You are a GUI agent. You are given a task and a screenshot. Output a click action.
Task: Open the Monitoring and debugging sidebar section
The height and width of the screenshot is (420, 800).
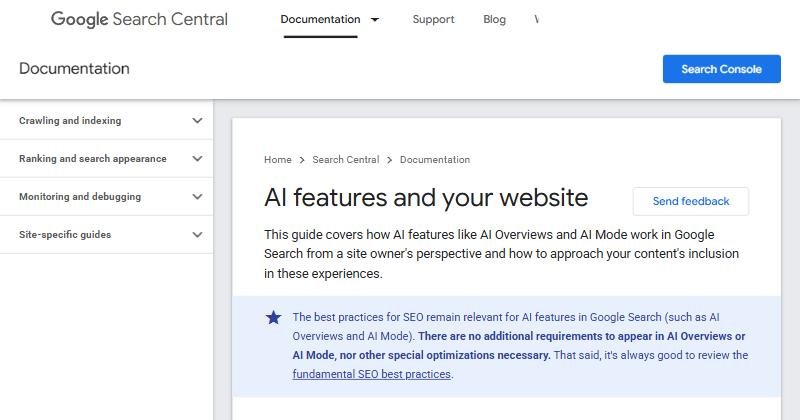coord(107,196)
